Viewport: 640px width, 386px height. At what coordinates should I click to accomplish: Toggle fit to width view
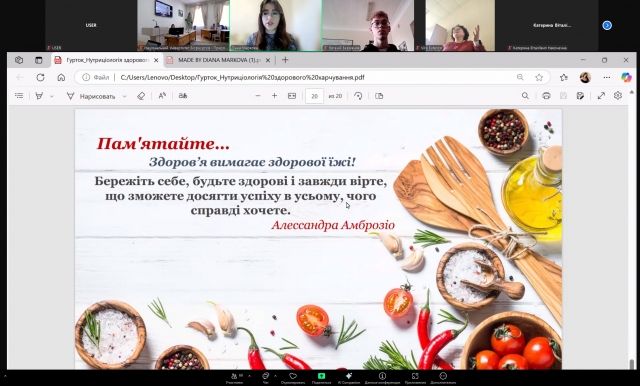[x=292, y=96]
